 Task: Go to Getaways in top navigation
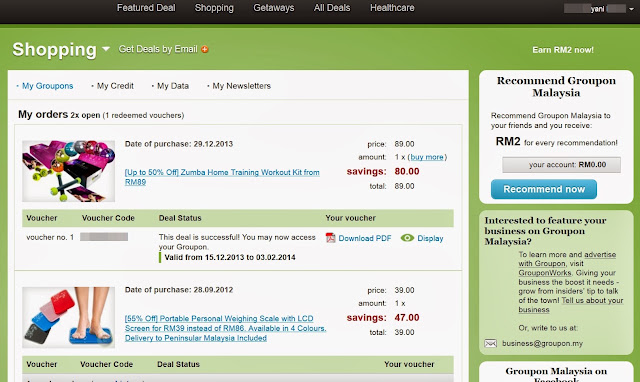(273, 8)
